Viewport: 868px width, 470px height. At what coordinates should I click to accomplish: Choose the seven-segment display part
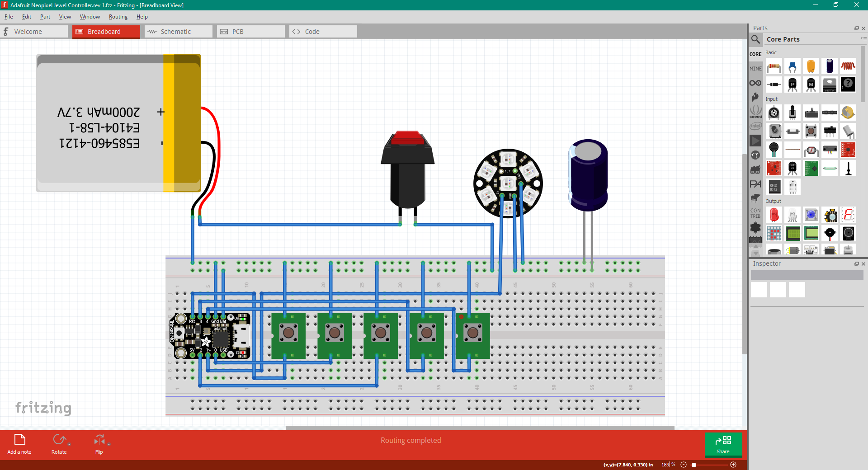(848, 215)
